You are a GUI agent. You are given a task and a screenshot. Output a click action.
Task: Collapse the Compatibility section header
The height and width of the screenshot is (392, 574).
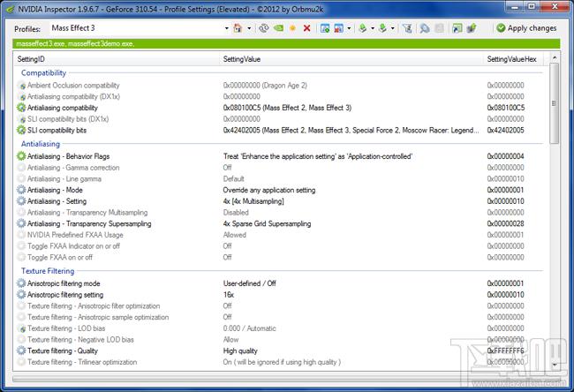(x=43, y=72)
